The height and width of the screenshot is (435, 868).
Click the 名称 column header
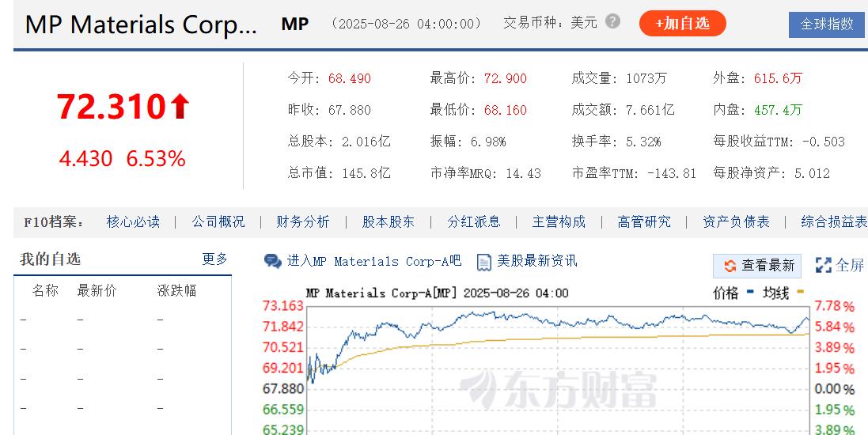point(45,290)
